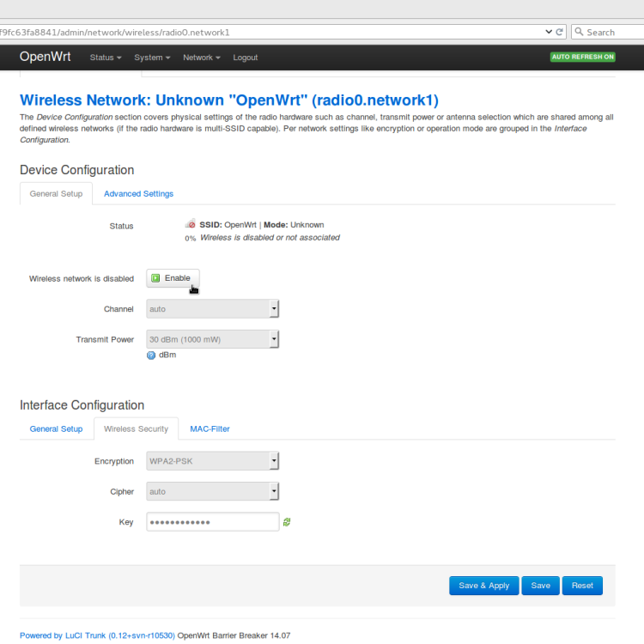
Task: Click the dBm info icon
Action: [x=151, y=355]
